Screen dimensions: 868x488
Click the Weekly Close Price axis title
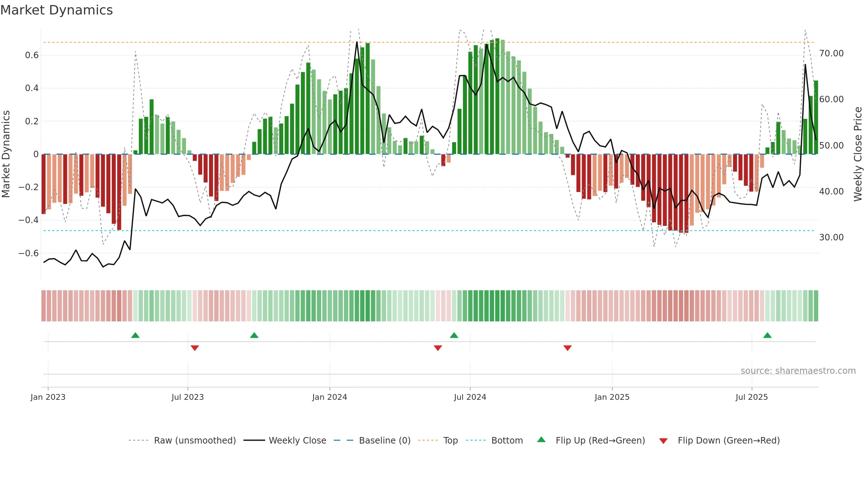(858, 154)
